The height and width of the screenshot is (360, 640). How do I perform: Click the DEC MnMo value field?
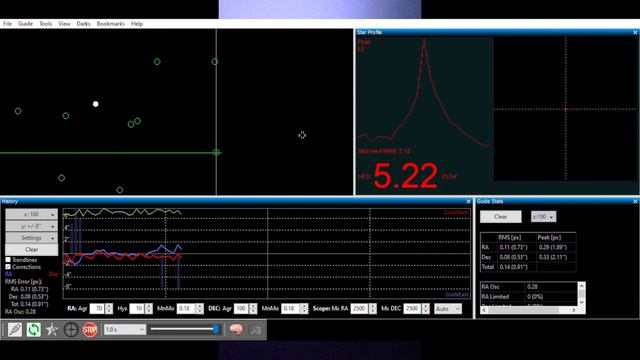[x=290, y=309]
